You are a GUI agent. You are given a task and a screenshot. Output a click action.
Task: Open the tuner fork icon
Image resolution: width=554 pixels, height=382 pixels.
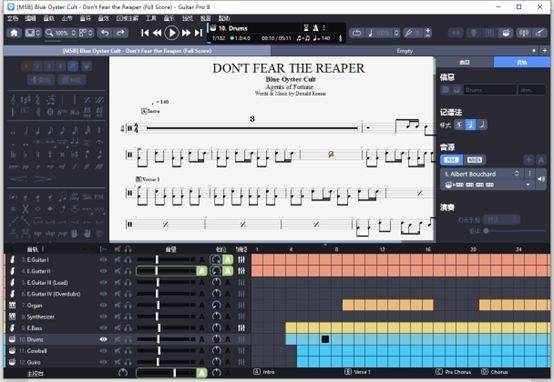click(x=523, y=33)
